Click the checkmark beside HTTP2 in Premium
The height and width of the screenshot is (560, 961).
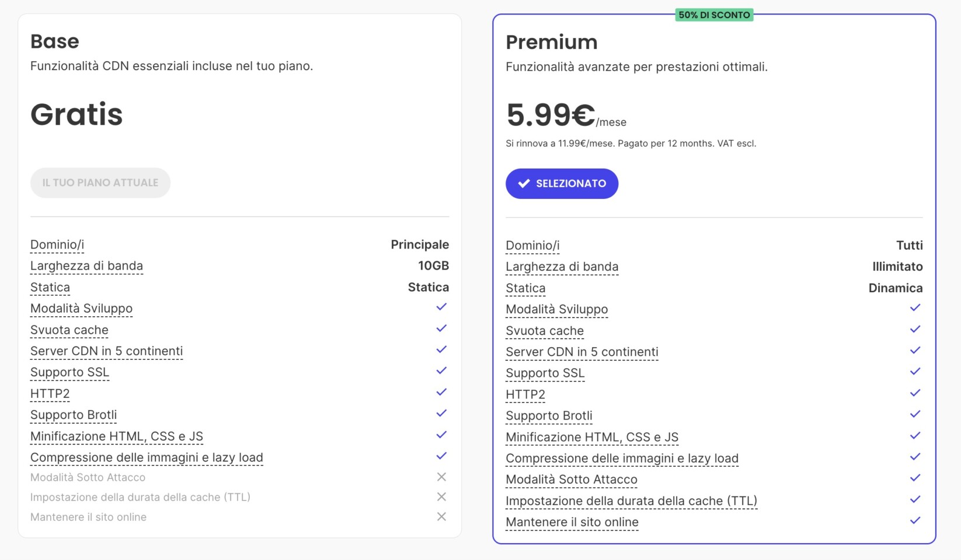[x=915, y=393]
